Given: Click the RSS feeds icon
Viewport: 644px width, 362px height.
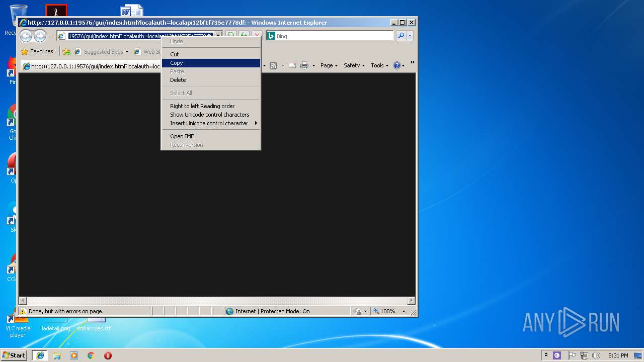Looking at the screenshot, I should click(273, 65).
